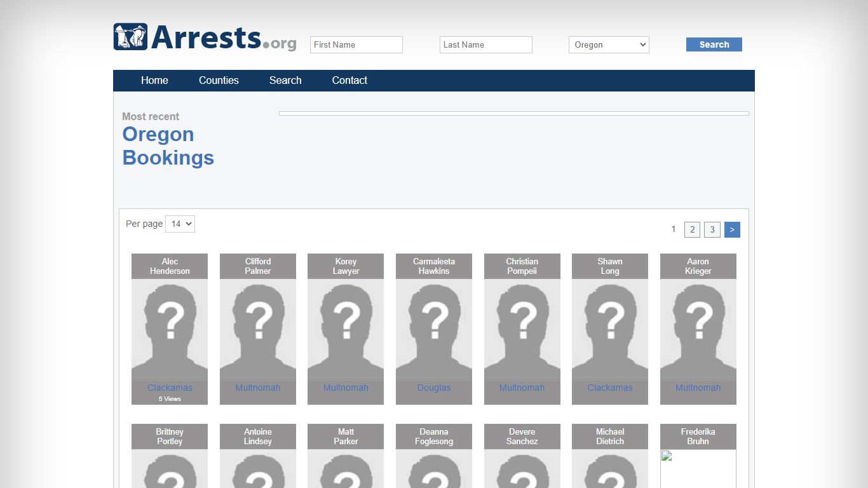Click the Christian Pompeii name header
The image size is (868, 488).
(522, 266)
